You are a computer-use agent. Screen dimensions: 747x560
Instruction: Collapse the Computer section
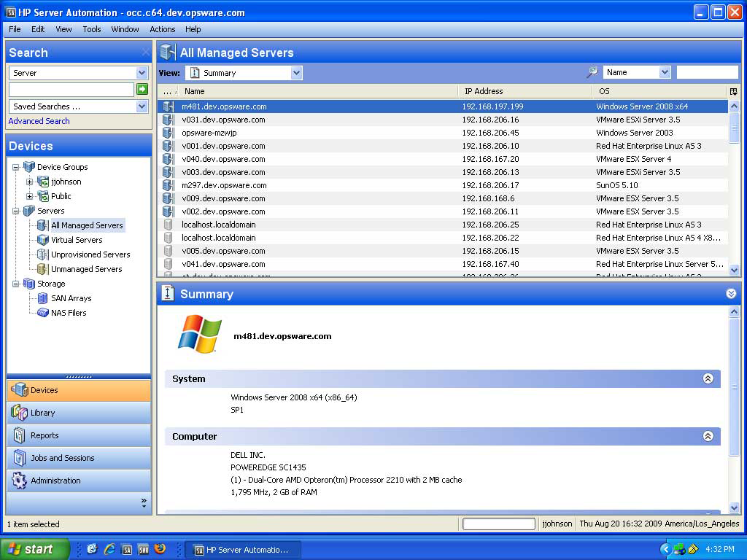tap(708, 436)
